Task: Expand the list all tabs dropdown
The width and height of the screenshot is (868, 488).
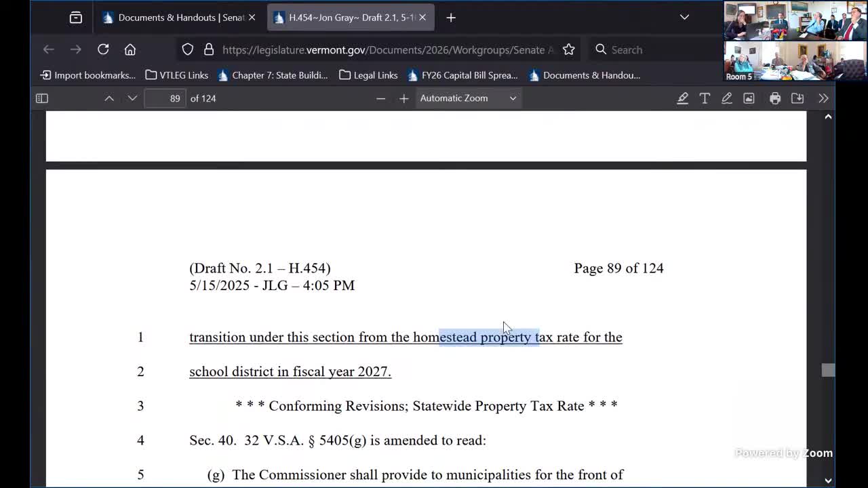Action: coord(684,18)
